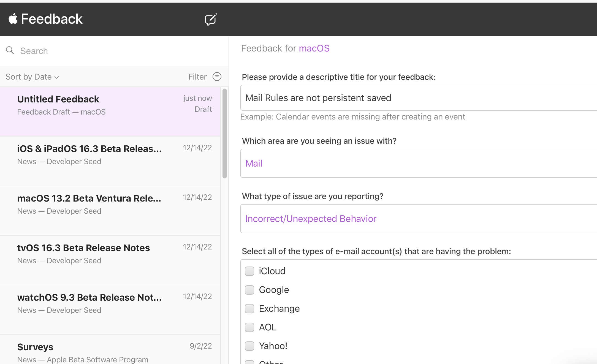The image size is (597, 364).
Task: Select the AOL checkbox
Action: [x=249, y=327]
